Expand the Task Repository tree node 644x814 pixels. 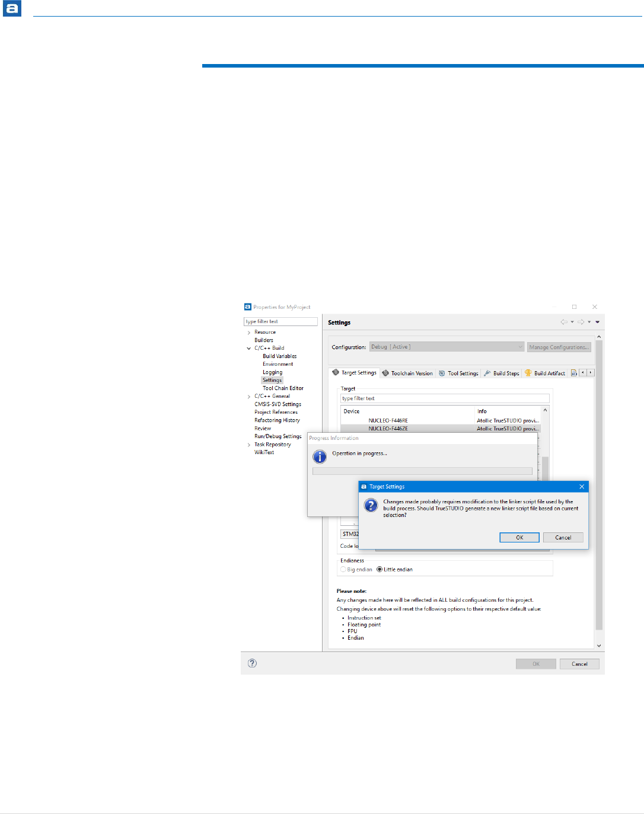[248, 445]
